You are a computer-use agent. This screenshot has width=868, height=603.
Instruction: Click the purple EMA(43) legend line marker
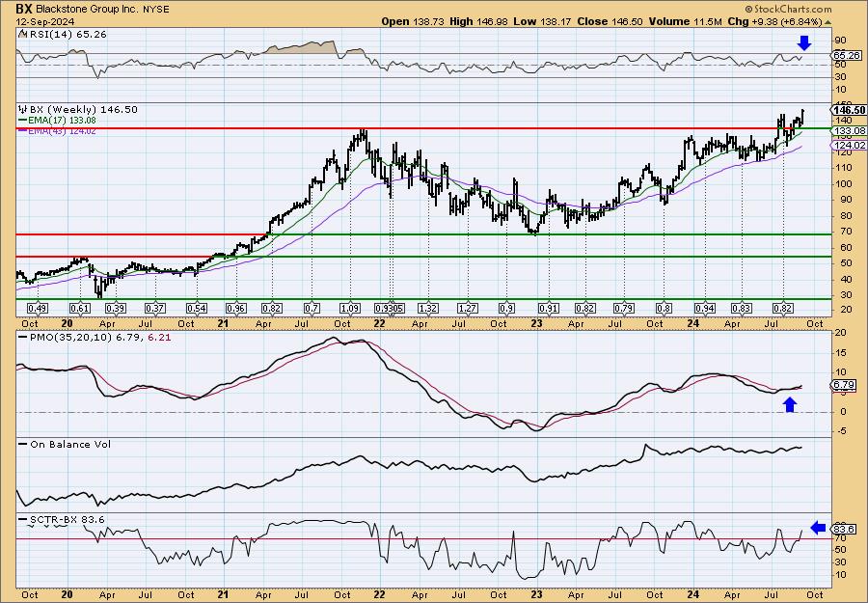click(22, 130)
